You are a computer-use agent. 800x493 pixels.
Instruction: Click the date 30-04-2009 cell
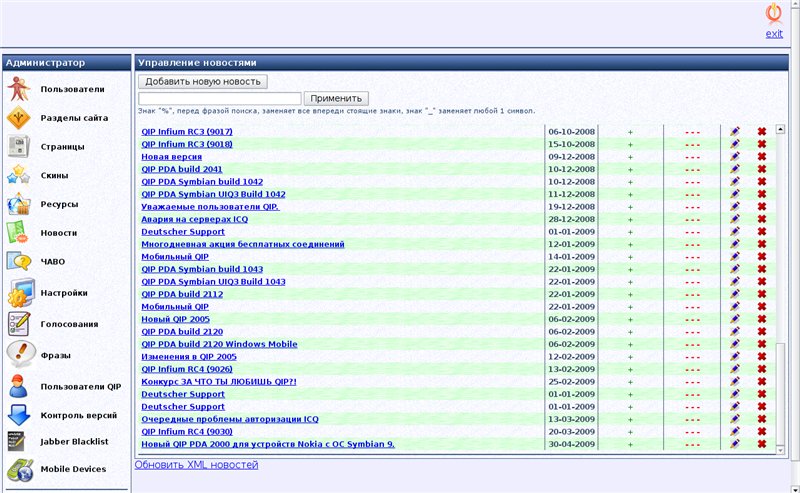point(571,445)
